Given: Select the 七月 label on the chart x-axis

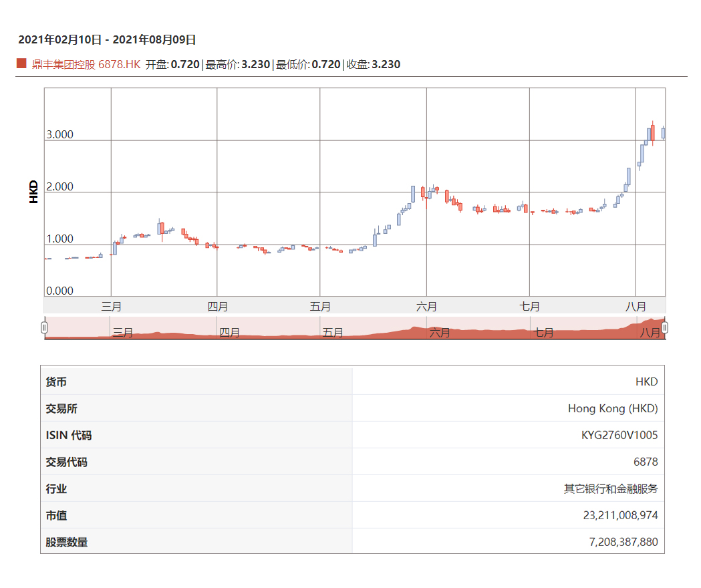Looking at the screenshot, I should click(529, 307).
